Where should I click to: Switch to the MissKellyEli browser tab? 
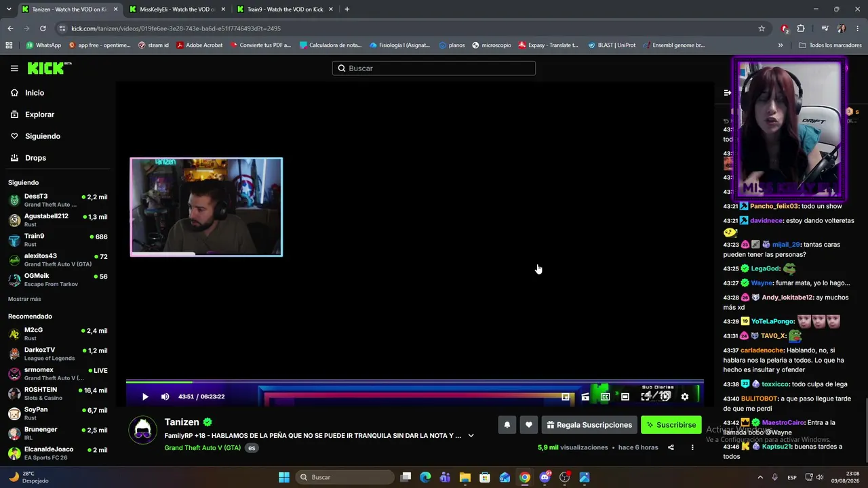176,9
